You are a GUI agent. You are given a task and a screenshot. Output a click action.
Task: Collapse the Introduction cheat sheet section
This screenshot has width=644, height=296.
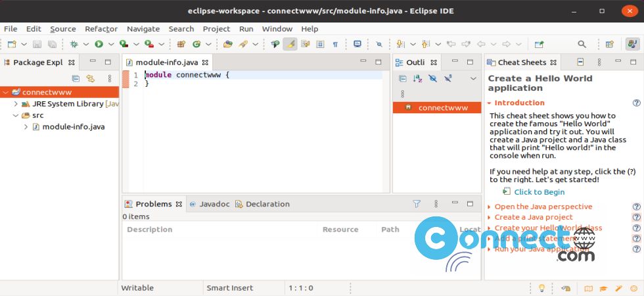coord(490,103)
